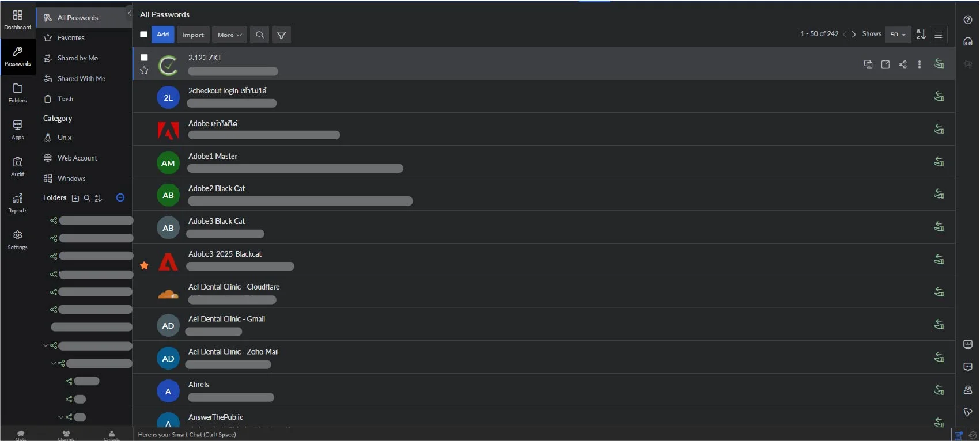Click the sort A-Z icon
This screenshot has height=441, width=980.
tap(921, 35)
